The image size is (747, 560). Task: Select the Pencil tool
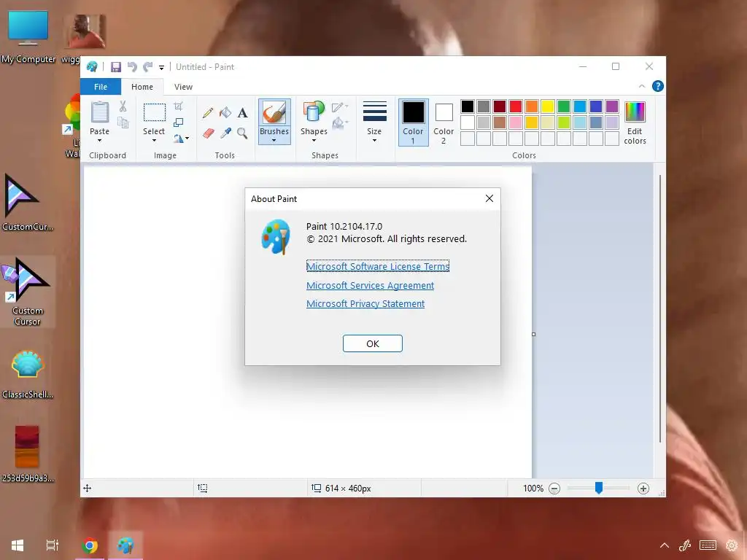(208, 113)
